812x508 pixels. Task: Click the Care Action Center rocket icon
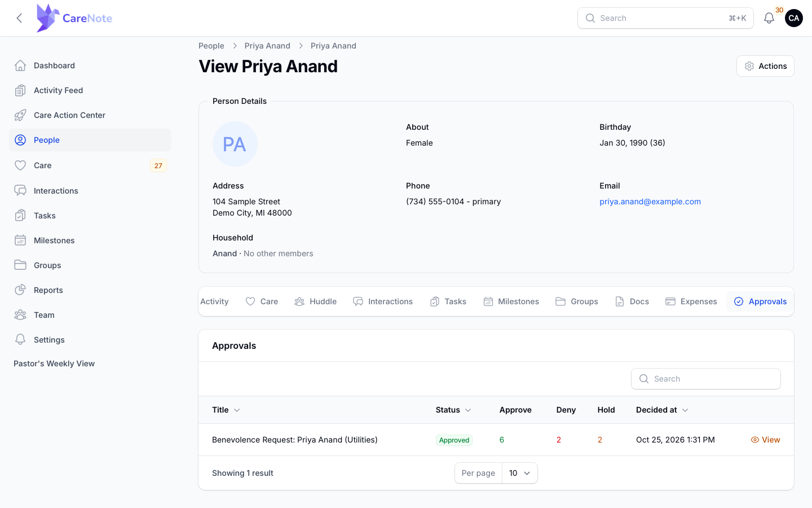[20, 115]
